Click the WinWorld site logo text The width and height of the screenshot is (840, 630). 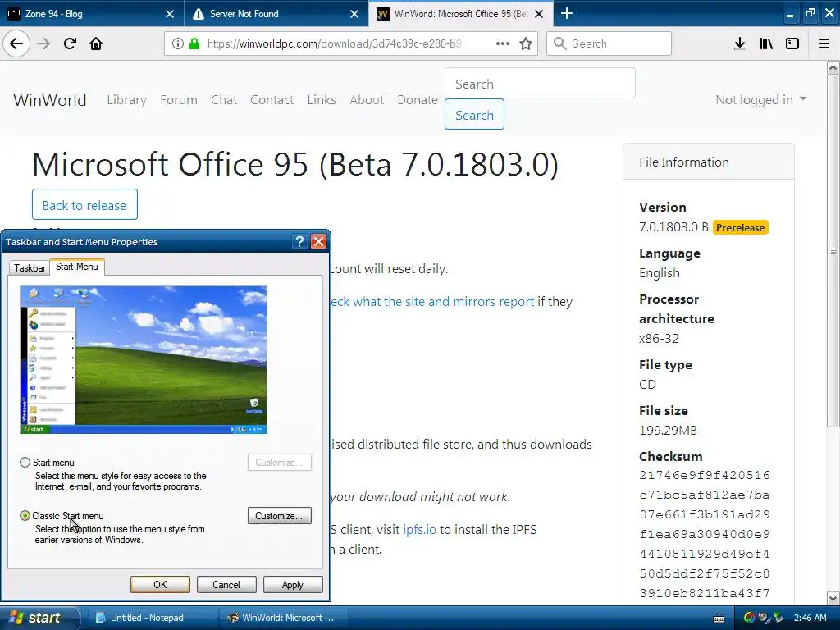tap(50, 100)
